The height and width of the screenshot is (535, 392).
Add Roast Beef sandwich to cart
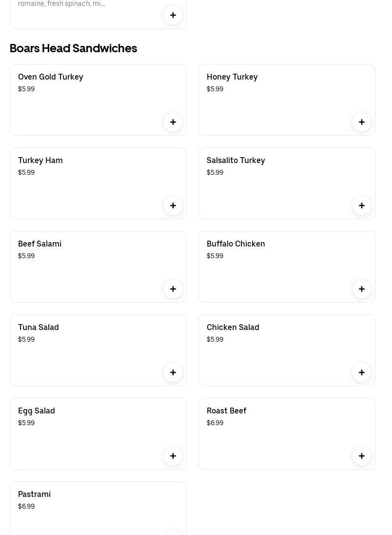pos(362,456)
